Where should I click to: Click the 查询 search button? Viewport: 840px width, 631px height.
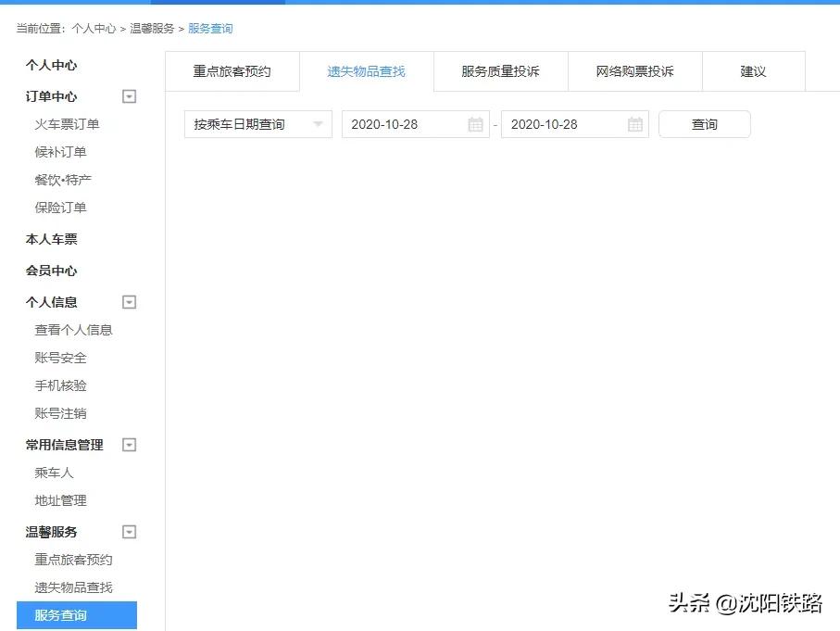click(x=705, y=123)
